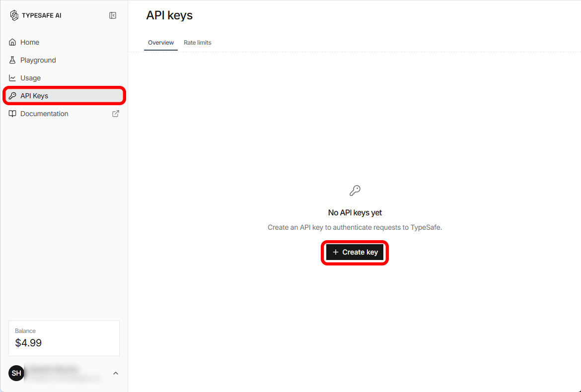
Task: Click the API Keys key icon
Action: [12, 96]
